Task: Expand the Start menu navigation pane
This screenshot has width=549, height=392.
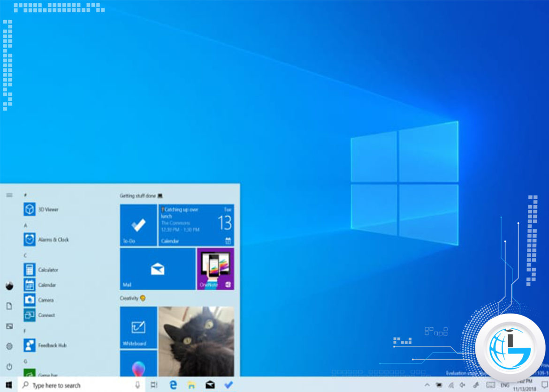Action: (x=9, y=196)
